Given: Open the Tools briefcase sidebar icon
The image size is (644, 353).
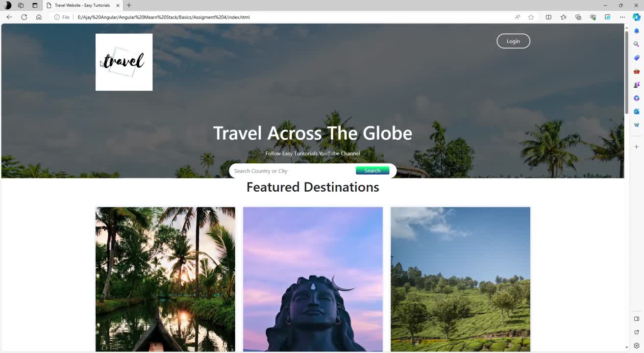Looking at the screenshot, I should [637, 71].
